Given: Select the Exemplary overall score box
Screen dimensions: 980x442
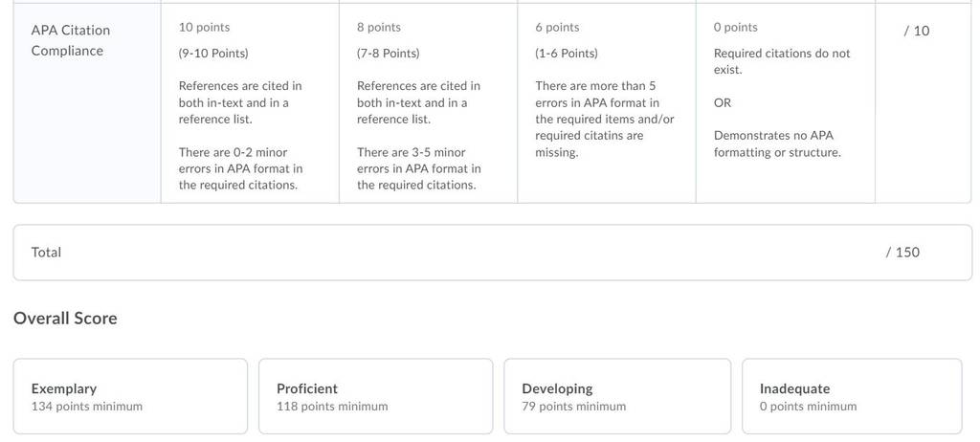Looking at the screenshot, I should [130, 396].
